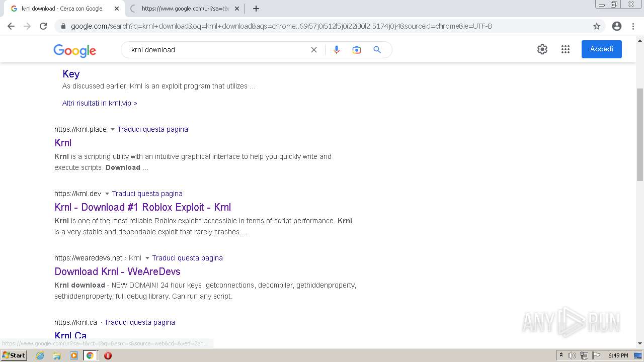
Task: Translate krnl.place result page
Action: 153,129
